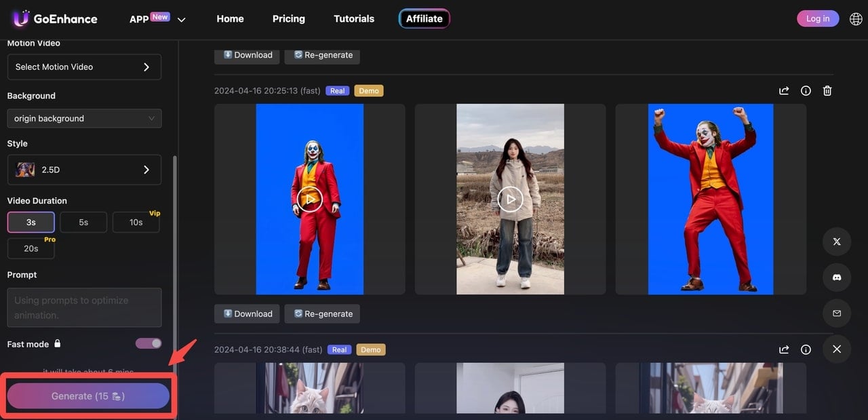
Task: Select 10s Vip video duration
Action: point(136,222)
